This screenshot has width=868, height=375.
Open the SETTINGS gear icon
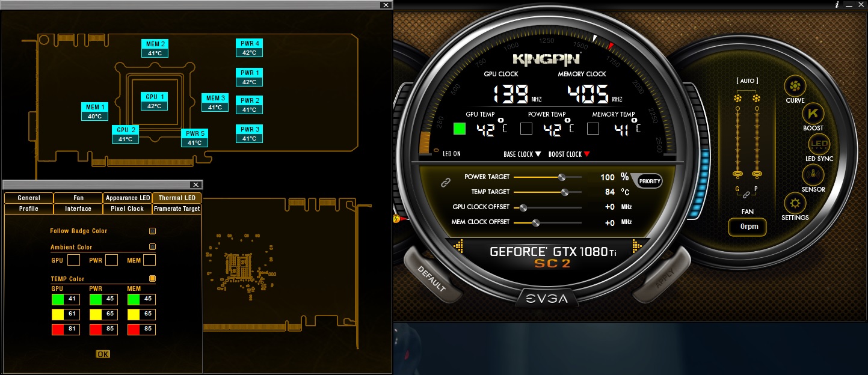[x=795, y=203]
